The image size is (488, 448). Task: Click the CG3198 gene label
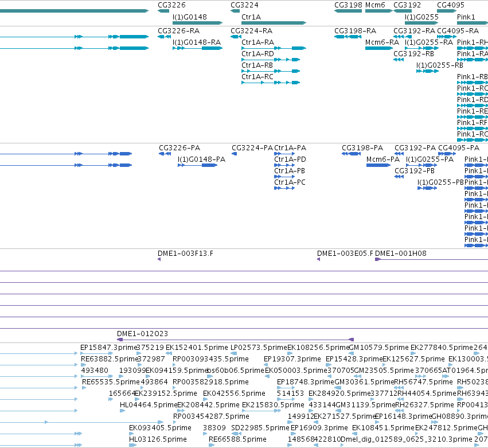(x=348, y=5)
